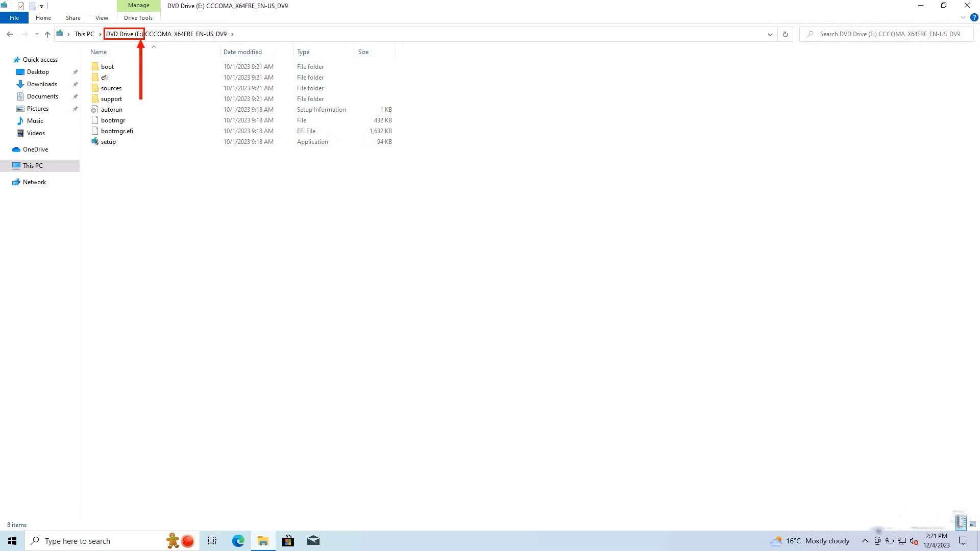Open Microsoft Edge from the taskbar
The image size is (980, 551).
(237, 541)
